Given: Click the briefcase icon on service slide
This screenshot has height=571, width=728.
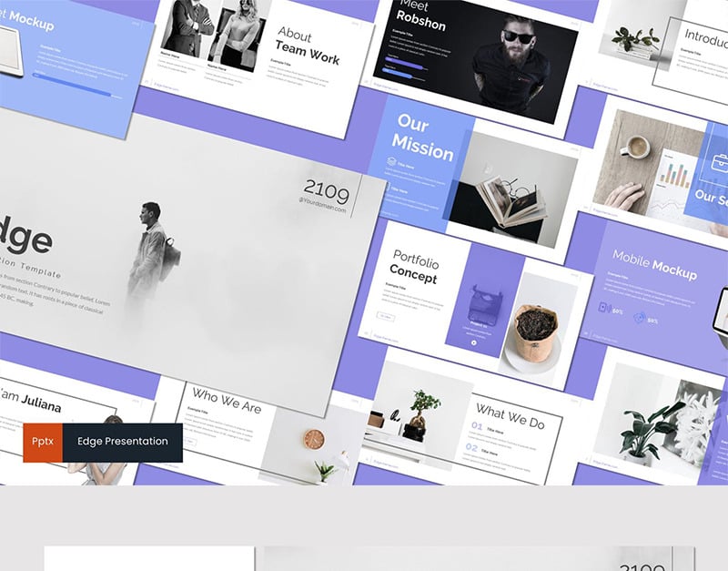Looking at the screenshot, I should pos(721,164).
